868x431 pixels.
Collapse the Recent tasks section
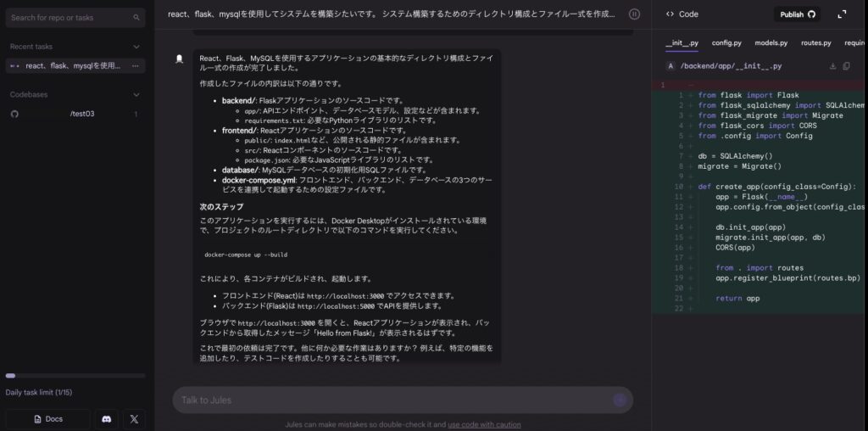136,48
